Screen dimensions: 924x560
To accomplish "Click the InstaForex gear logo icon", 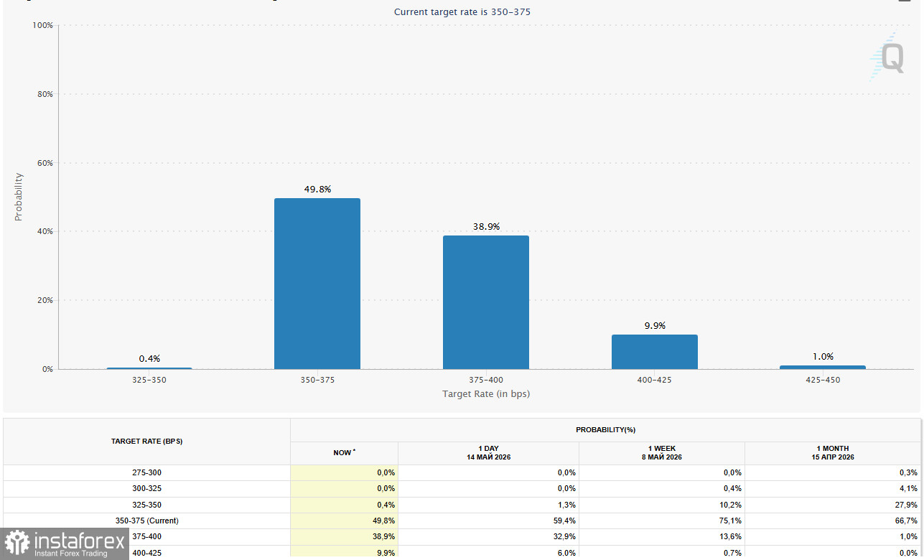I will (16, 544).
